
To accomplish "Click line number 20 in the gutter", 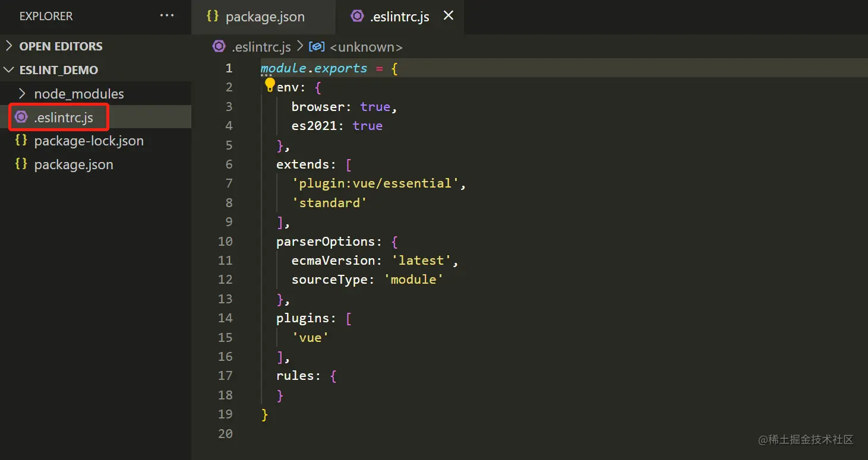I will point(225,434).
